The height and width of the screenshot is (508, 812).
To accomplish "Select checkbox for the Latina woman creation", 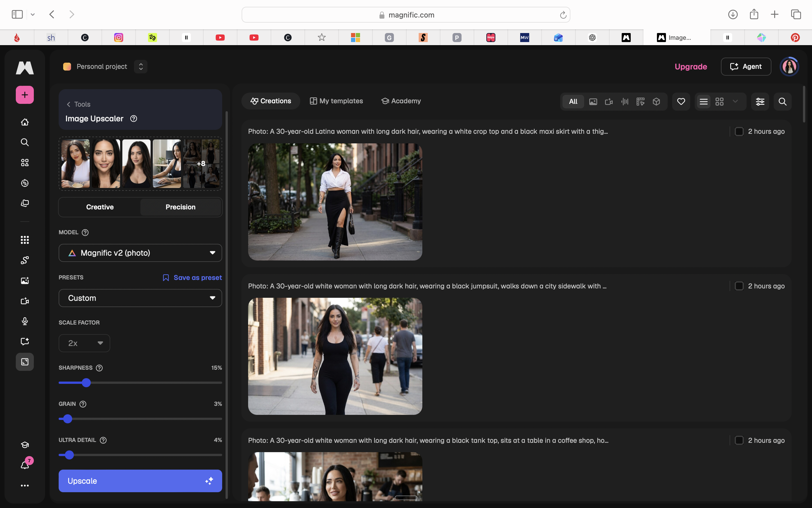I will coord(739,131).
